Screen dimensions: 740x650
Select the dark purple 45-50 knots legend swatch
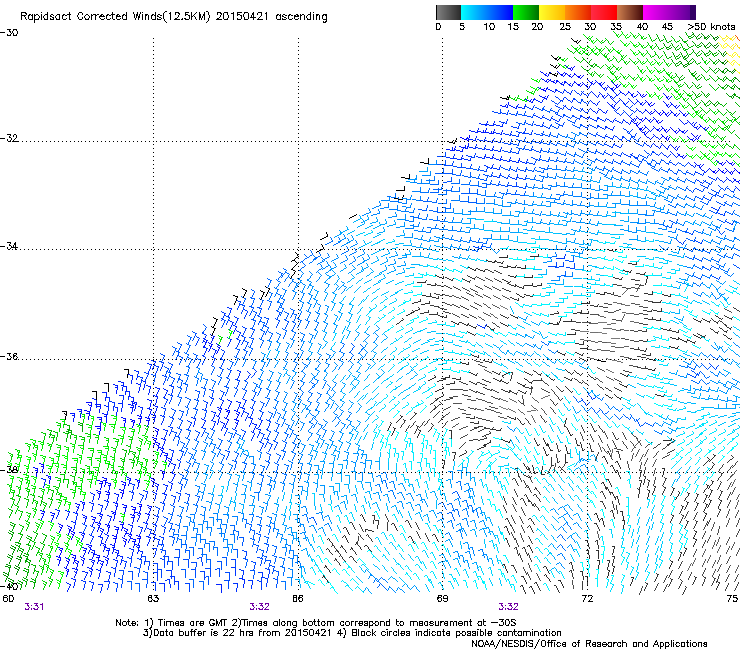click(682, 12)
